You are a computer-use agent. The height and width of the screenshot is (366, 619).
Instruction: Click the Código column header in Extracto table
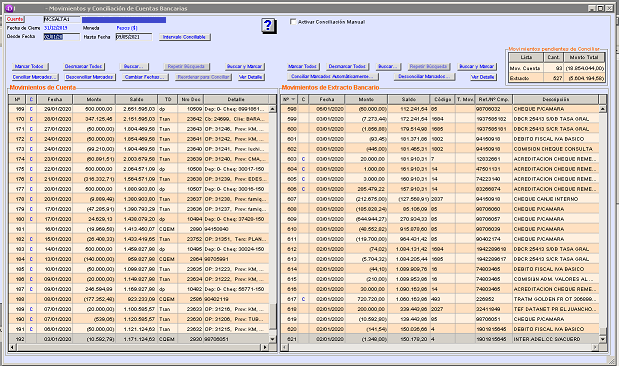pyautogui.click(x=443, y=99)
